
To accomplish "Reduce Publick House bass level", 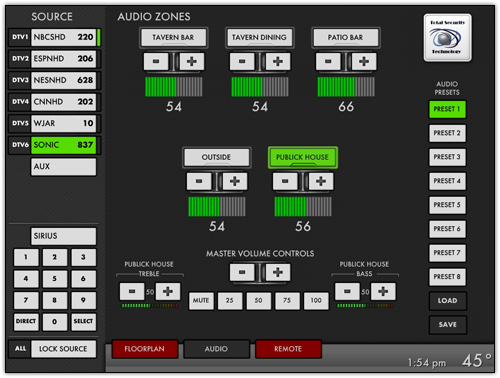I will [347, 292].
